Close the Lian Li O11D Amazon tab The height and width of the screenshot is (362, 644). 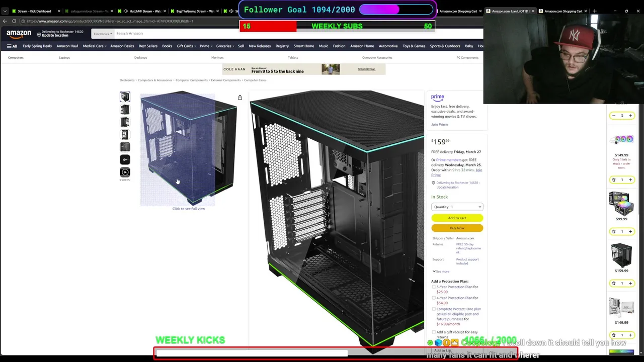tap(533, 11)
